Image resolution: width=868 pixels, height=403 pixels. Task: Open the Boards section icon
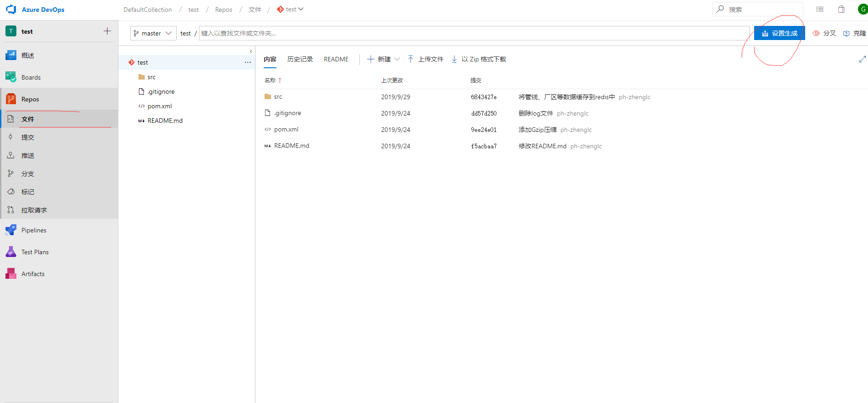11,77
